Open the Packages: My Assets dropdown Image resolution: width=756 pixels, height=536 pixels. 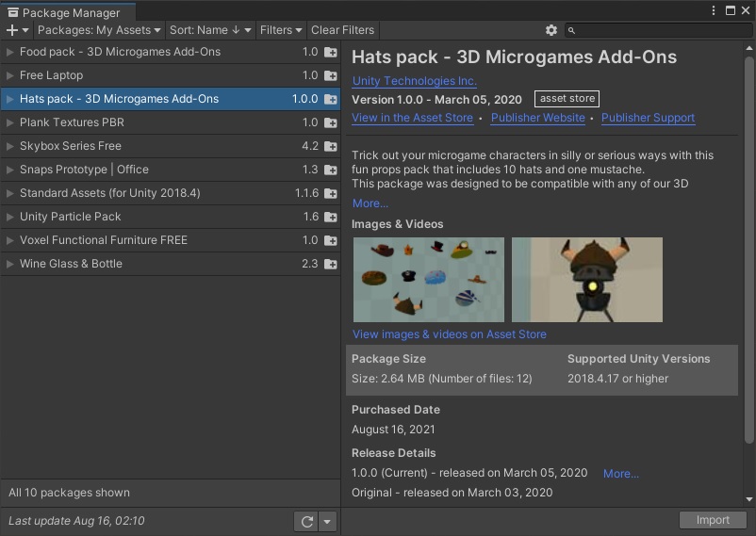click(x=99, y=30)
